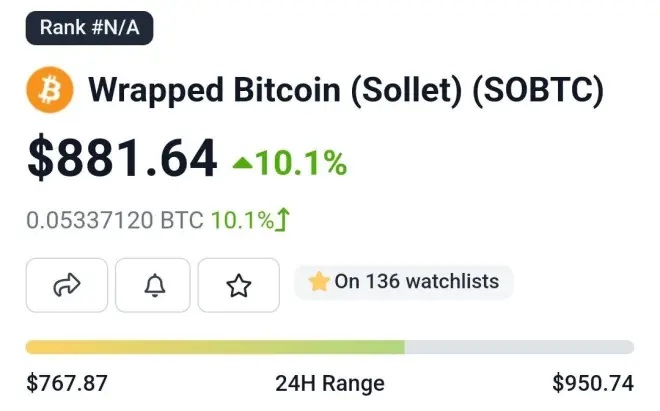The width and height of the screenshot is (660, 411).
Task: Click the yellow star in the watchlists badge
Action: pyautogui.click(x=318, y=282)
